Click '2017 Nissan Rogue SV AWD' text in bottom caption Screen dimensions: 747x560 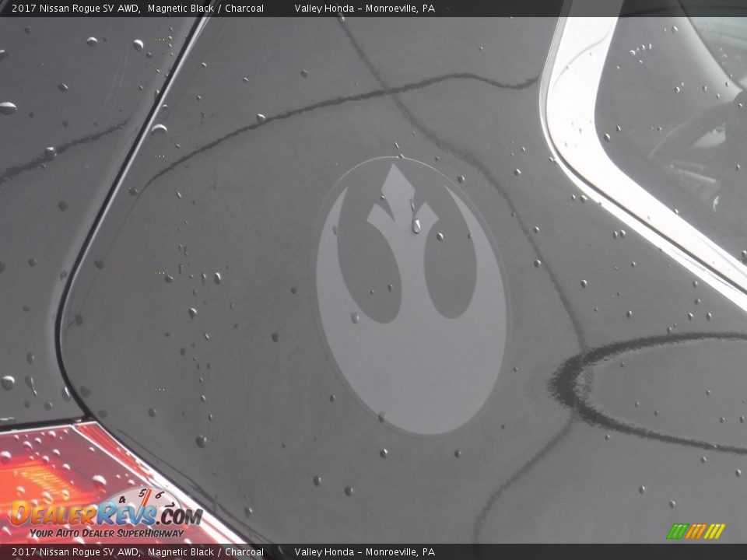pos(75,552)
